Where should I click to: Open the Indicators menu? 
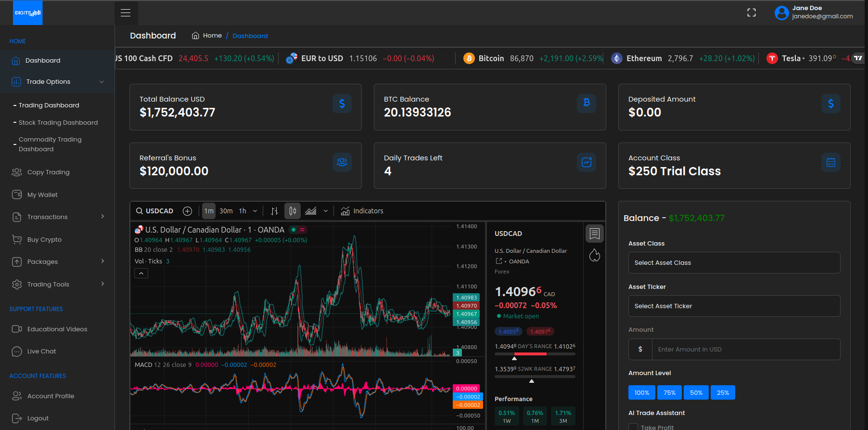pyautogui.click(x=362, y=211)
